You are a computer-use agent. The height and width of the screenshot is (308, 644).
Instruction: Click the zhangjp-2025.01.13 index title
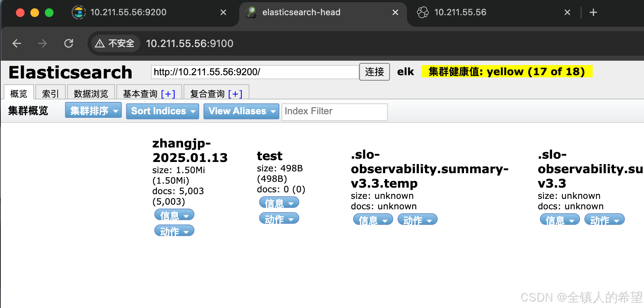click(190, 150)
